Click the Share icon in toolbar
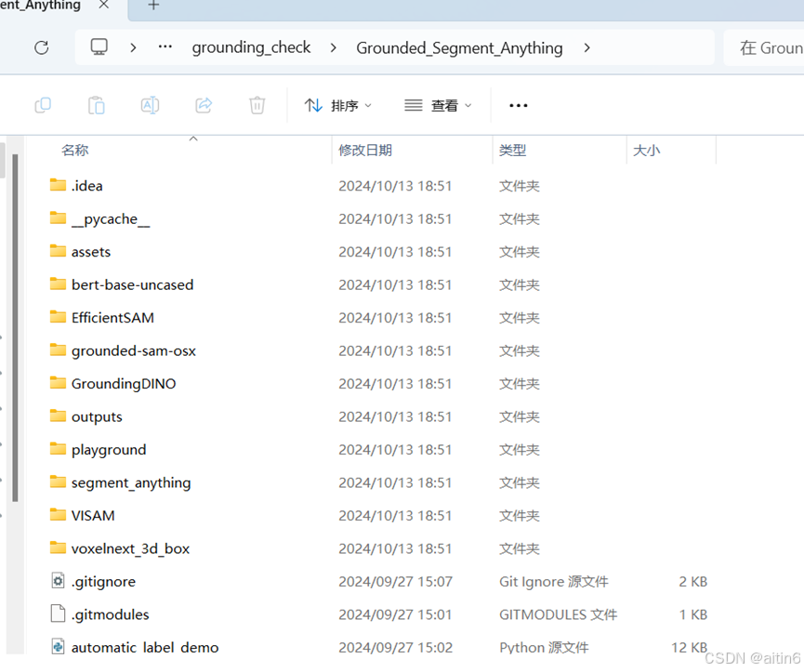 point(204,106)
